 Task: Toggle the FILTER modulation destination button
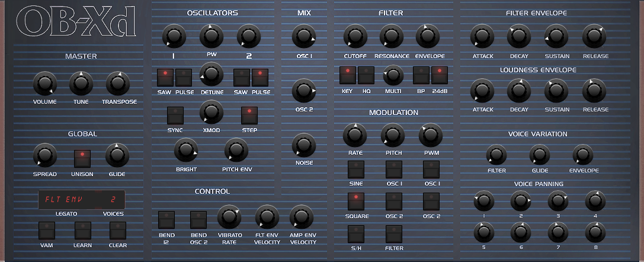(393, 234)
